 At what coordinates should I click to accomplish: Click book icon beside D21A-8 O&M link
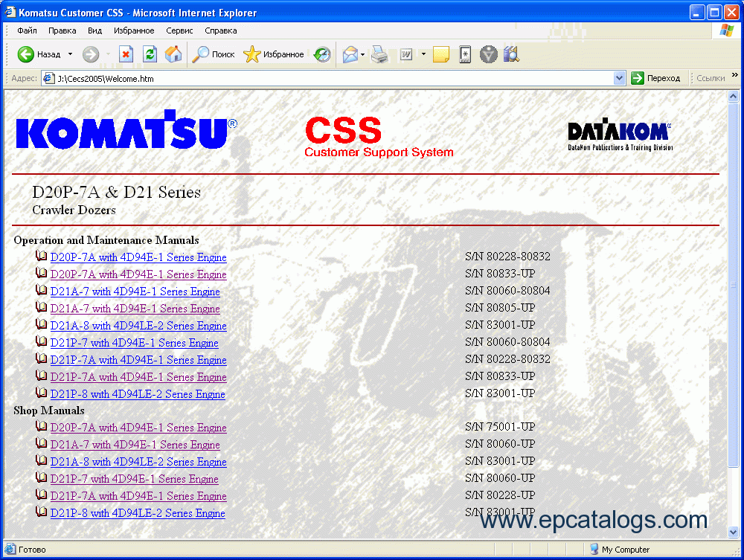pyautogui.click(x=41, y=324)
